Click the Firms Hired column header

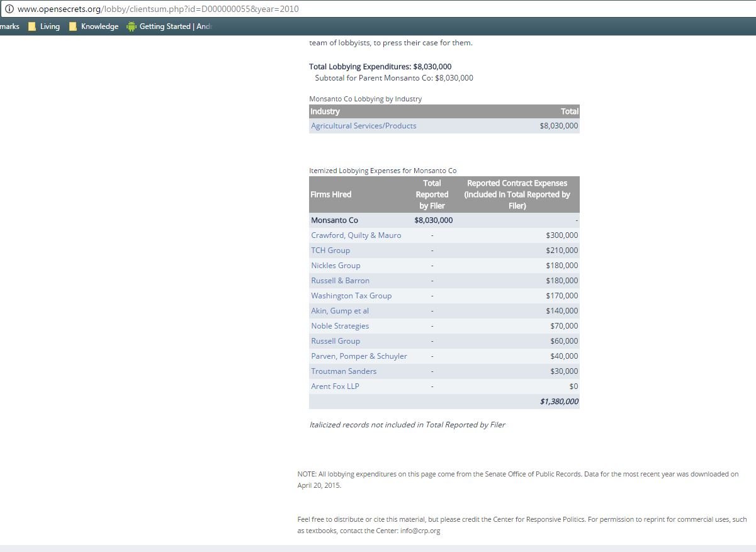[331, 194]
